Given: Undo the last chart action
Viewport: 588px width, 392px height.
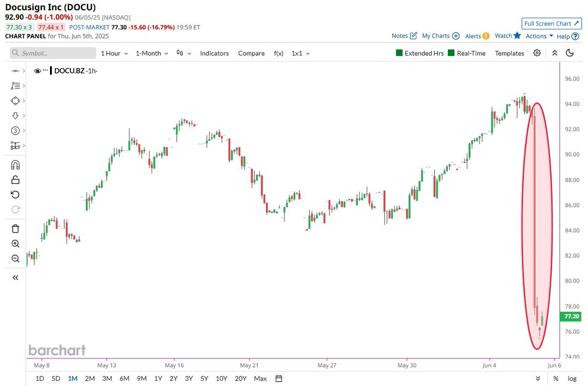Looking at the screenshot, I should click(x=15, y=195).
